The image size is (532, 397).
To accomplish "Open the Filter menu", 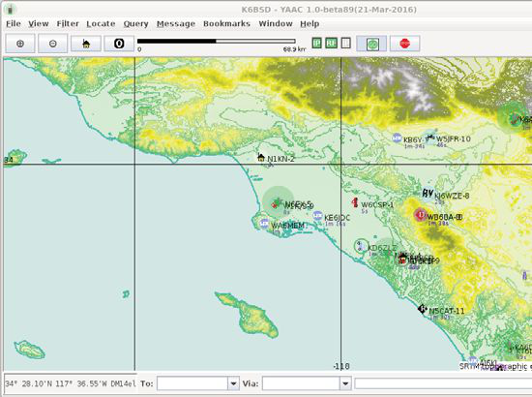I will 68,24.
